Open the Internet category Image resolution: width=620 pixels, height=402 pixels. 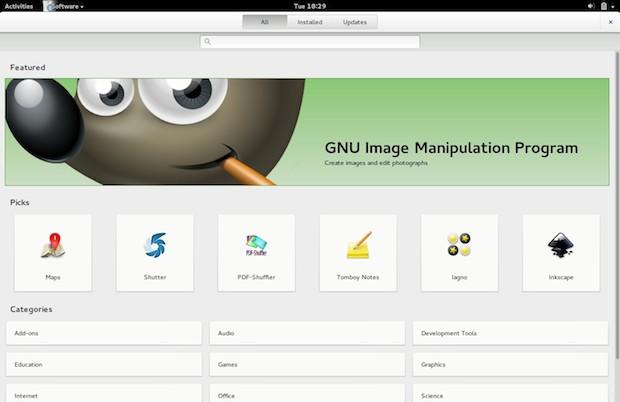[x=104, y=393]
